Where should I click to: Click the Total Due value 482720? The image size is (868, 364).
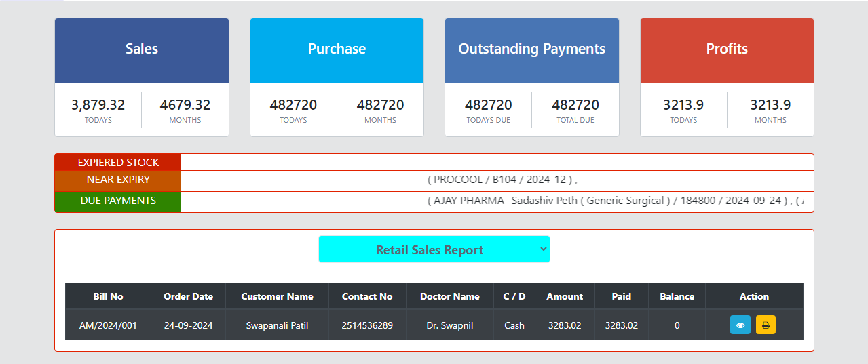(x=575, y=105)
